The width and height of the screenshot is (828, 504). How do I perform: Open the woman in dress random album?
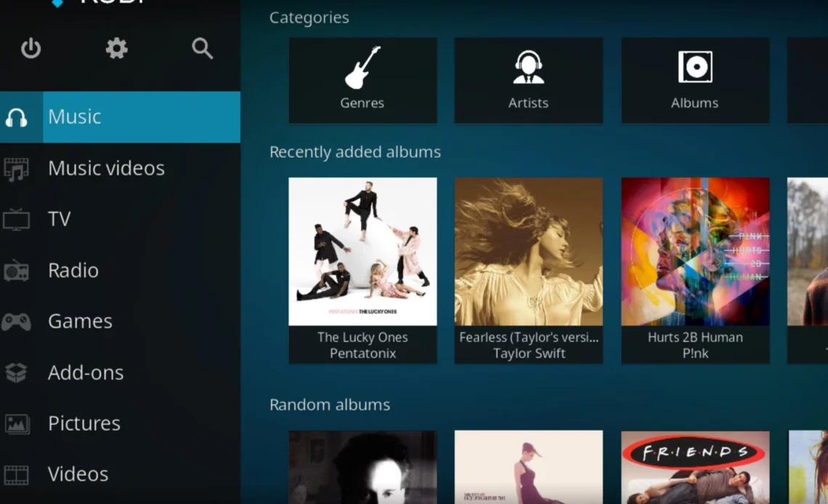tap(529, 468)
